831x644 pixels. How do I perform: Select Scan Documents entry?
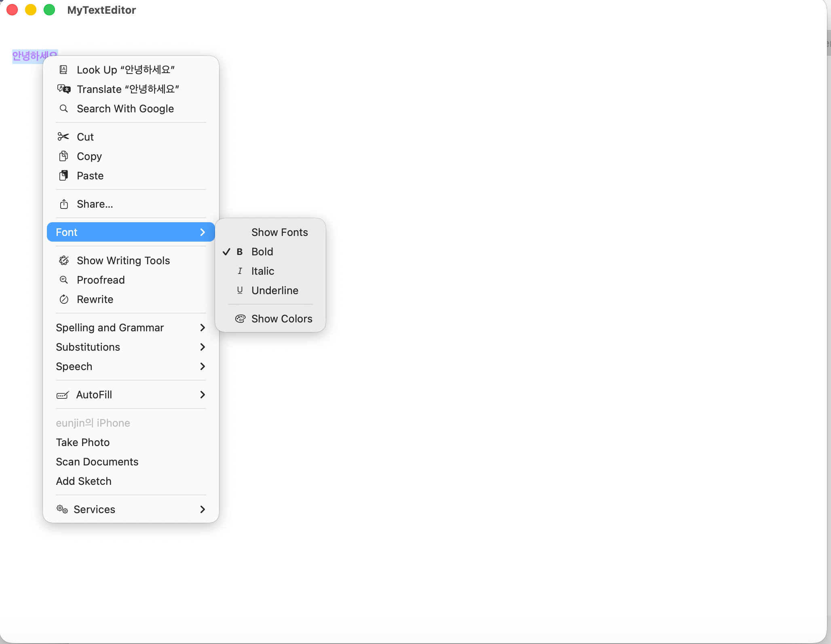(97, 462)
